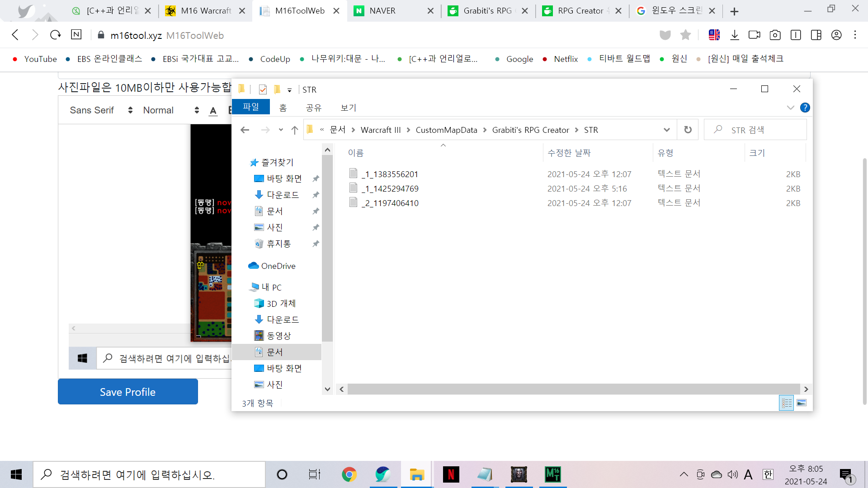
Task: Open Netflix from Windows taskbar
Action: pyautogui.click(x=451, y=474)
